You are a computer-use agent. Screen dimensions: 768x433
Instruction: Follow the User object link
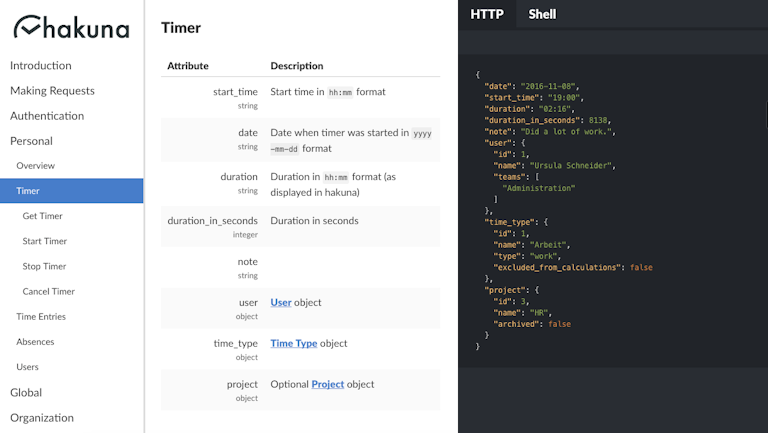pos(281,302)
